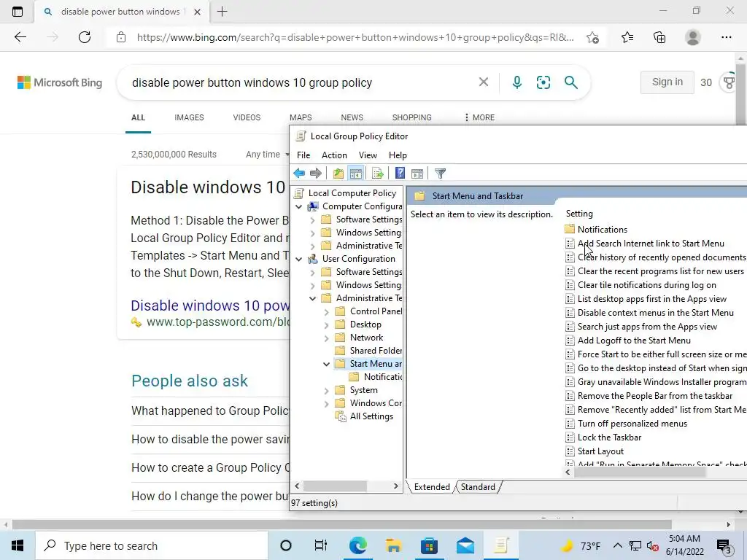747x560 pixels.
Task: Open the File menu
Action: pyautogui.click(x=303, y=155)
